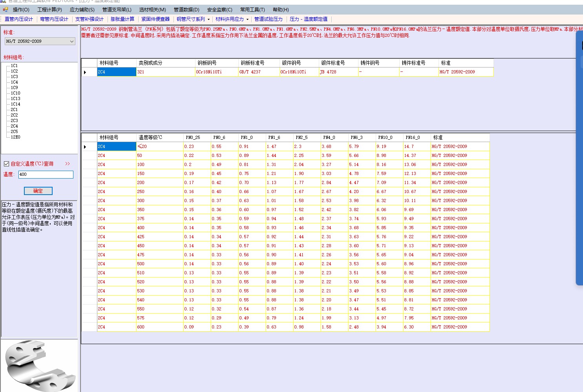Image resolution: width=583 pixels, height=392 pixels.
Task: Open the 安全监察(C) menu
Action: [219, 9]
